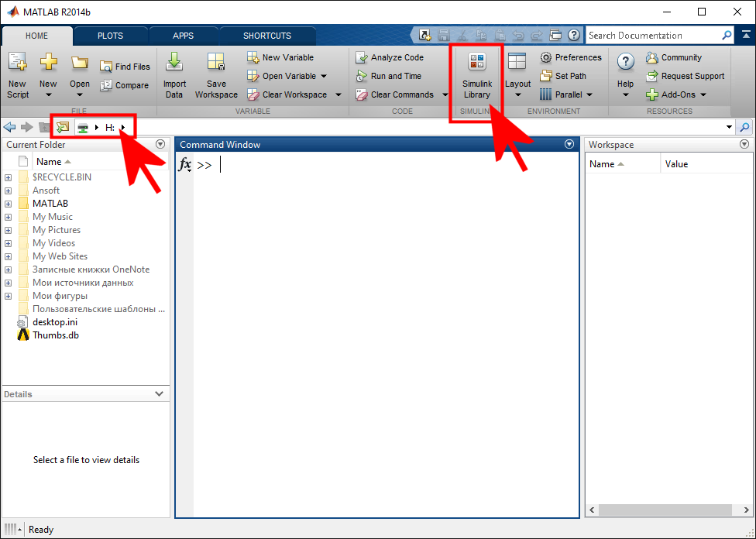The width and height of the screenshot is (756, 539).
Task: Open the Workspace panel actions menu
Action: [744, 144]
